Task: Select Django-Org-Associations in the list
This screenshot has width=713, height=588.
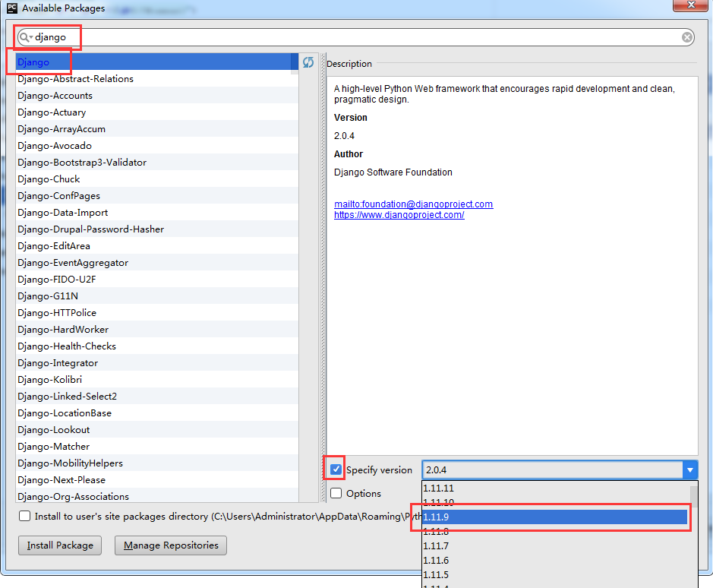Action: tap(157, 496)
